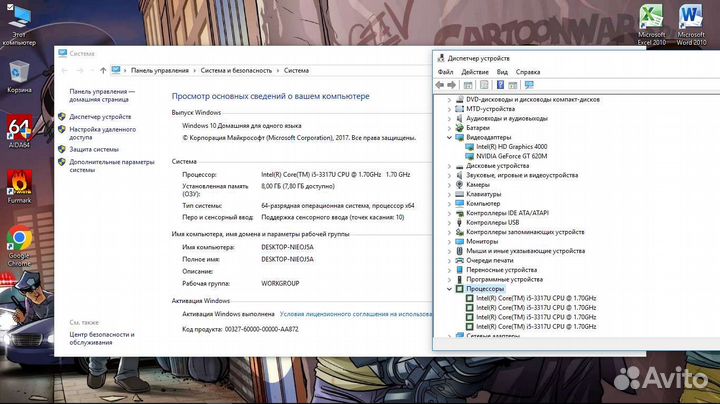Screen dimensions: 720x404
Task: Toggle checkbox on 'Этот компьютер' desktop icon
Action: [10, 6]
